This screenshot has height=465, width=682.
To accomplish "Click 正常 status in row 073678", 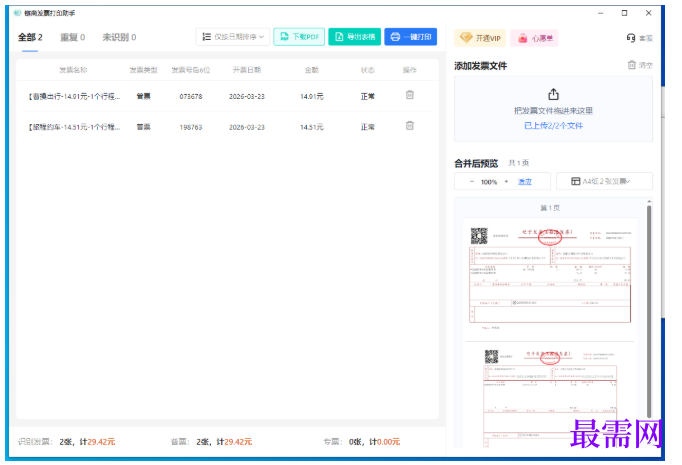I will point(368,97).
